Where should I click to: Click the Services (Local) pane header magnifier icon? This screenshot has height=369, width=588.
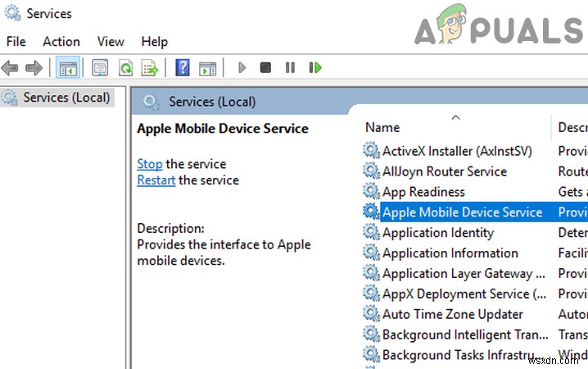(152, 102)
